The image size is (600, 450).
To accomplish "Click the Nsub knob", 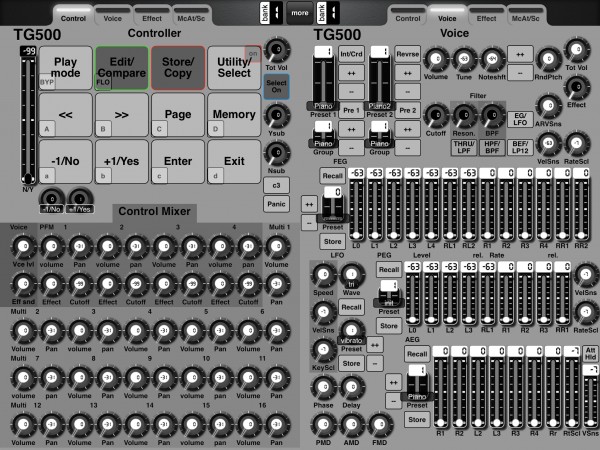I will pyautogui.click(x=277, y=153).
